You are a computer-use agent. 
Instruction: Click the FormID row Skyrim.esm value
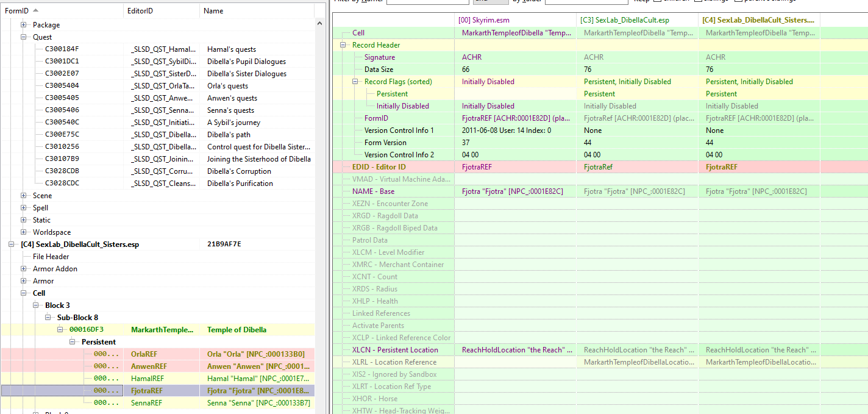pos(517,118)
